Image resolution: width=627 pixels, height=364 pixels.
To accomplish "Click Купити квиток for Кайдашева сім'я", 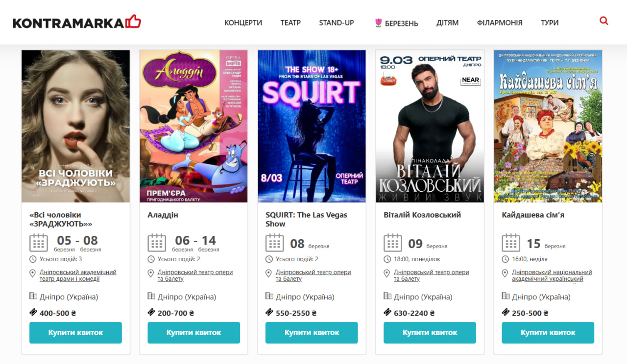I will [x=548, y=333].
